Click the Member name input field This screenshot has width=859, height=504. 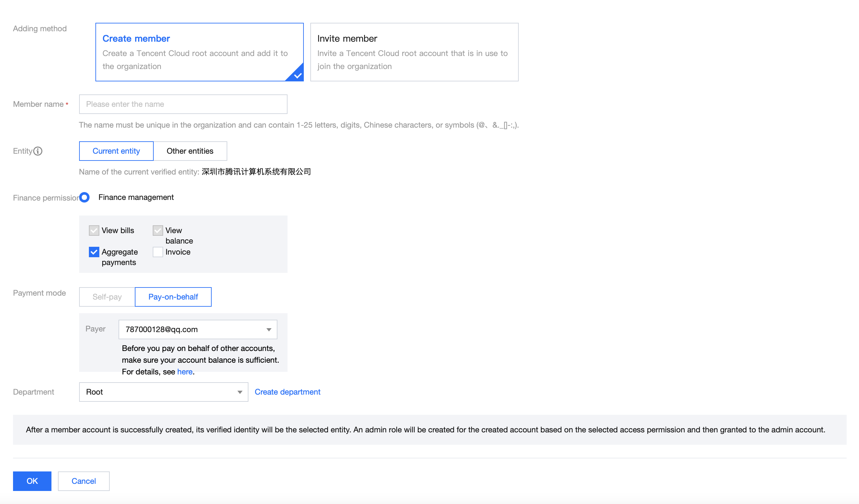pyautogui.click(x=183, y=104)
